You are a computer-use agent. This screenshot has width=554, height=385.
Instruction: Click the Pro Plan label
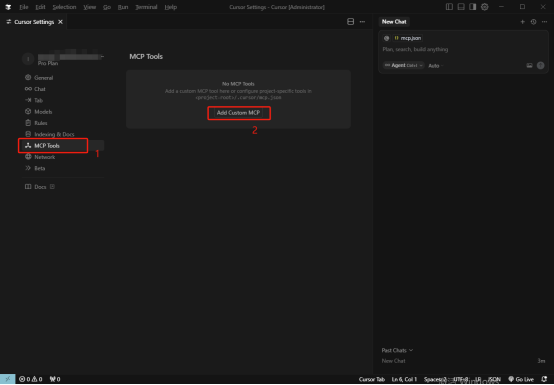[48, 64]
